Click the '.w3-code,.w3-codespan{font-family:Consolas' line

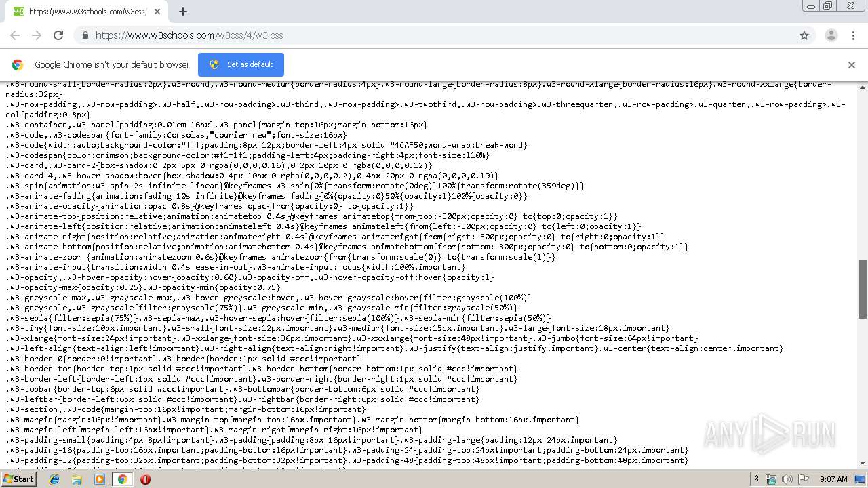tap(176, 135)
